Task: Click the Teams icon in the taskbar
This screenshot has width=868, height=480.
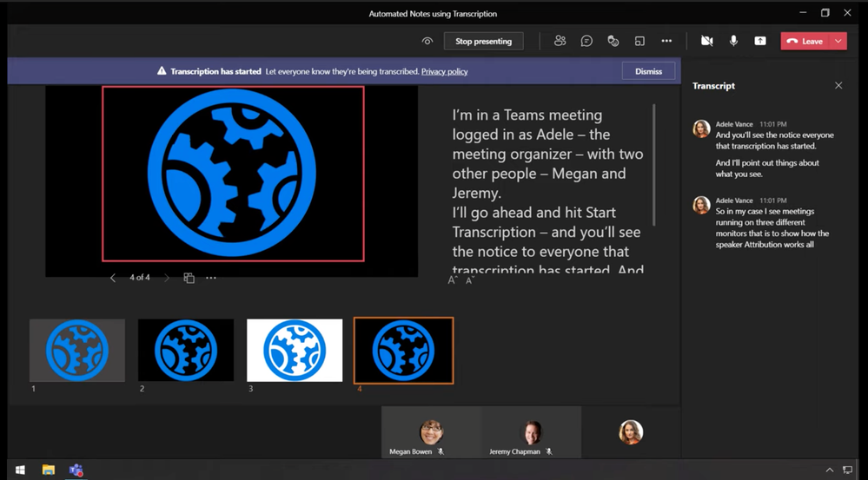Action: [x=76, y=470]
